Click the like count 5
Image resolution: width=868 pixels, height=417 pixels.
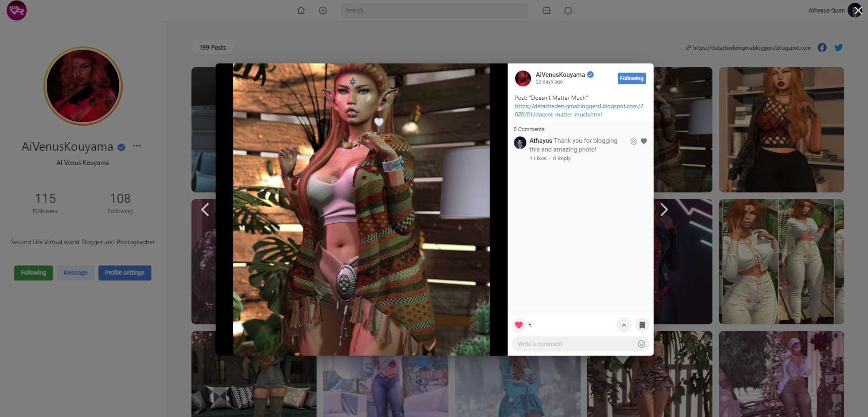coord(530,325)
